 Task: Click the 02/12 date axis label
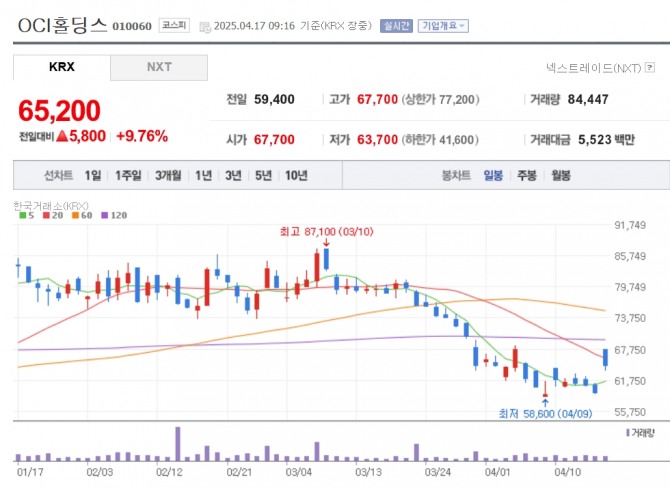[x=169, y=473]
